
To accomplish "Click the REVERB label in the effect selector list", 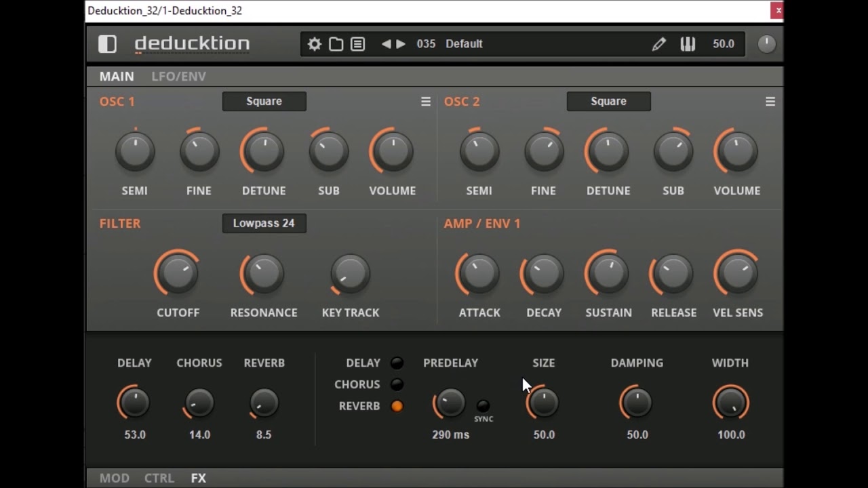I will coord(359,406).
